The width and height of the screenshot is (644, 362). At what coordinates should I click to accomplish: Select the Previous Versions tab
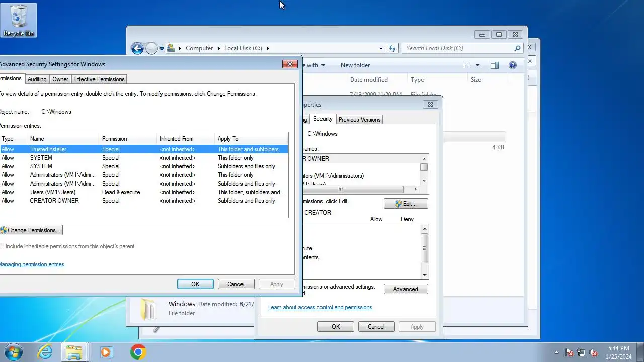[x=359, y=120]
